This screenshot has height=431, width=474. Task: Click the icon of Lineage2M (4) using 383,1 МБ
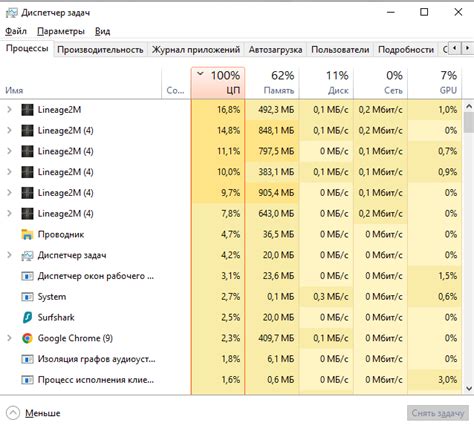point(27,172)
